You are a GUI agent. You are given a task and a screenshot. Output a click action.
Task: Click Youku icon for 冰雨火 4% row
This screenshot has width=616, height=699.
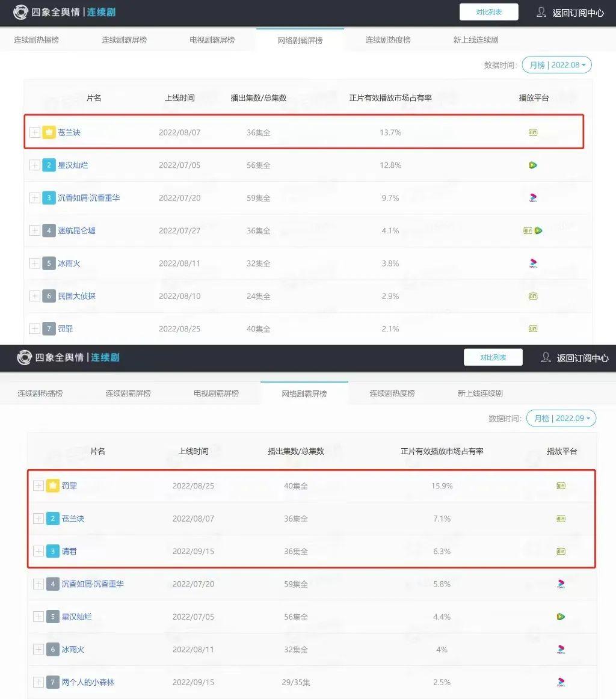pos(561,649)
